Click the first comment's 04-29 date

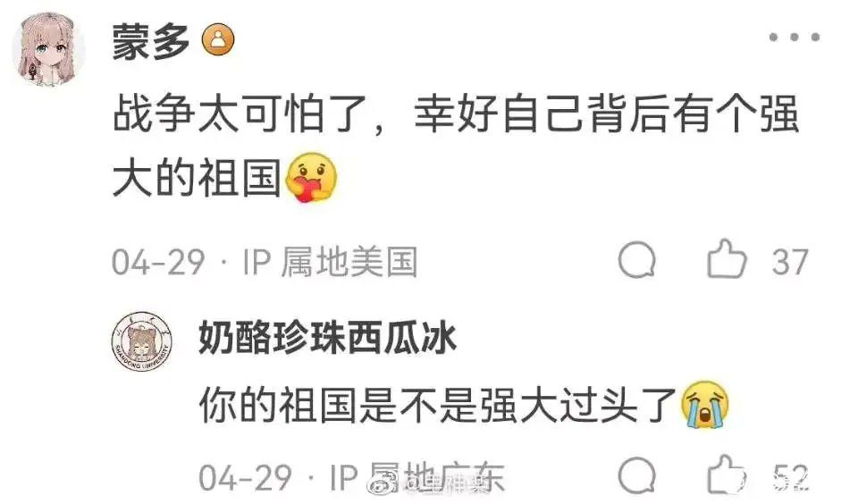158,262
